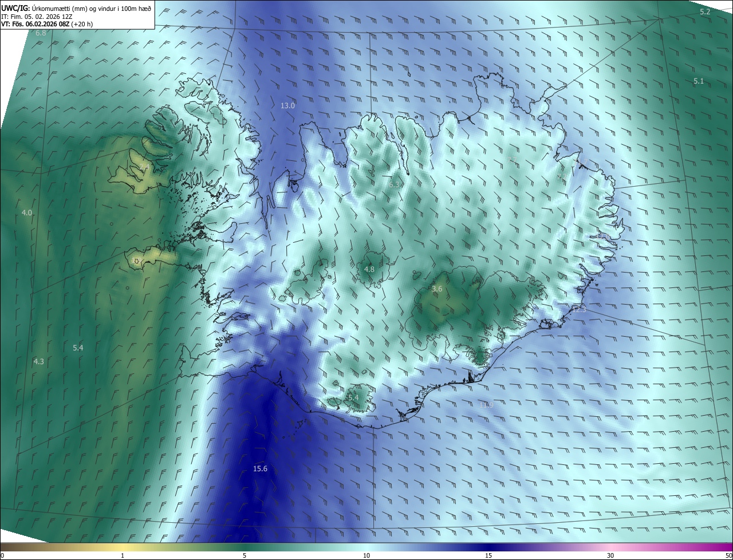Click the color scale tick label '1'
The image size is (733, 560).
click(x=123, y=556)
